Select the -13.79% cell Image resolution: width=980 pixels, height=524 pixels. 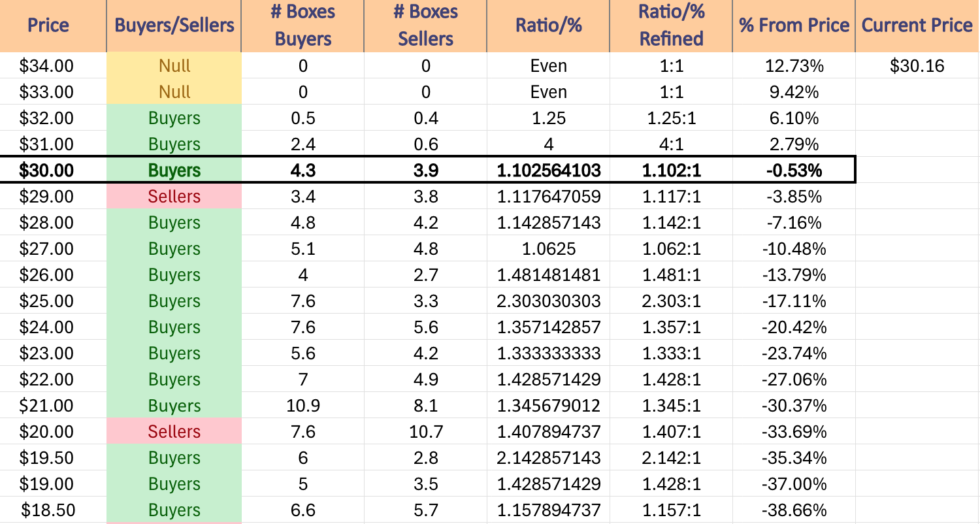click(794, 274)
